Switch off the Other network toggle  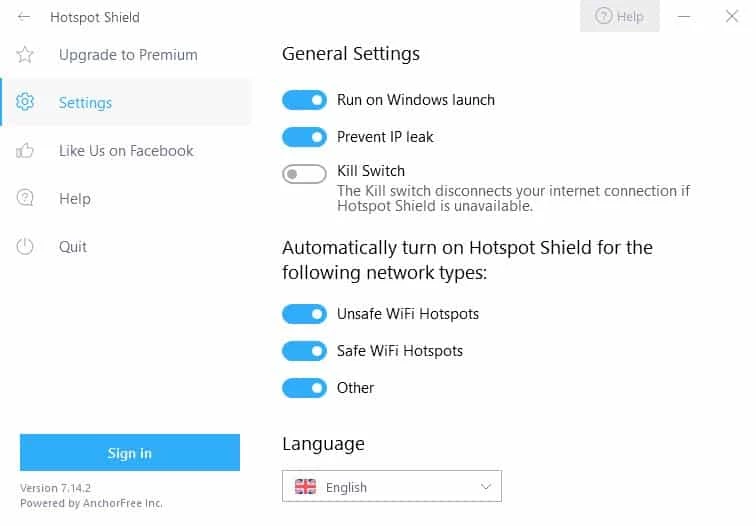click(x=304, y=388)
